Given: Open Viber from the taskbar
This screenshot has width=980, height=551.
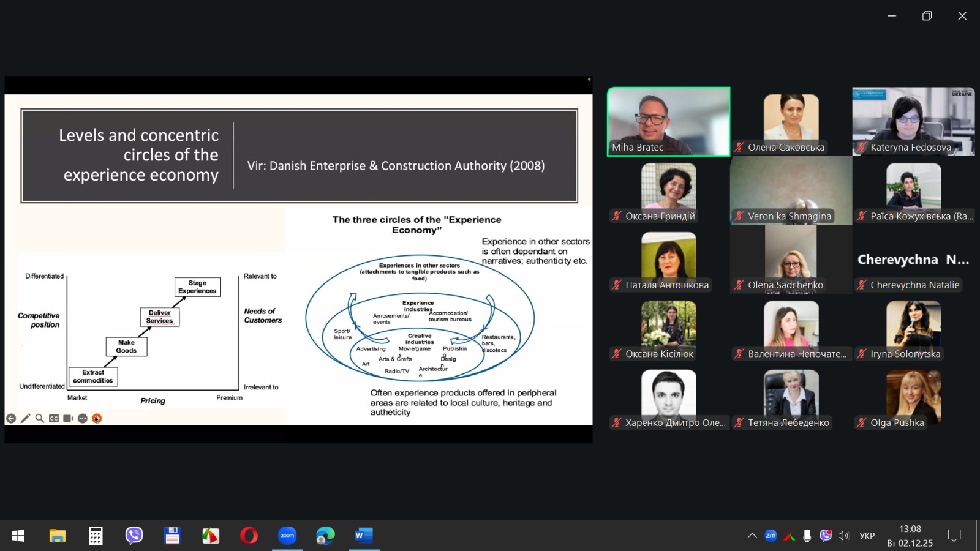Looking at the screenshot, I should [134, 536].
